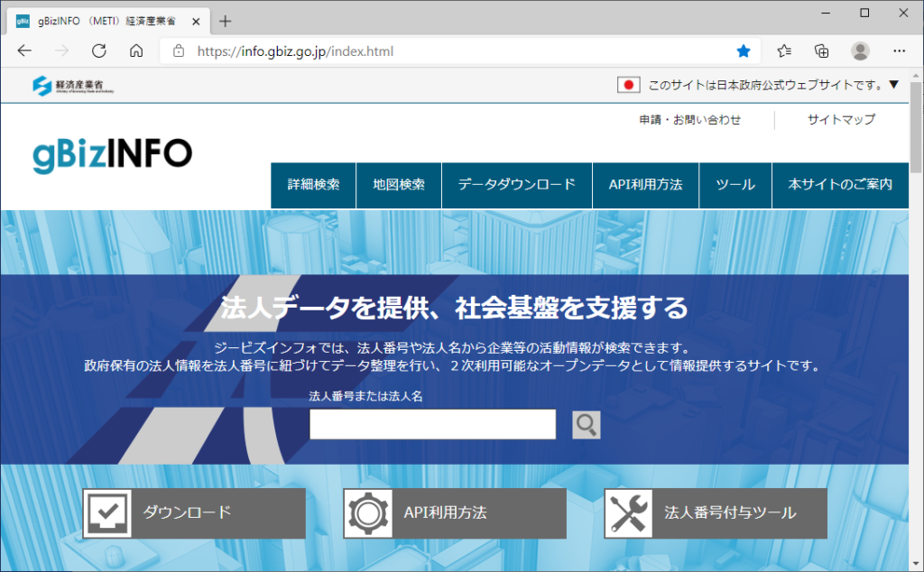
Task: Click the wrench tools icon for 法人番号付与ツール
Action: (629, 513)
